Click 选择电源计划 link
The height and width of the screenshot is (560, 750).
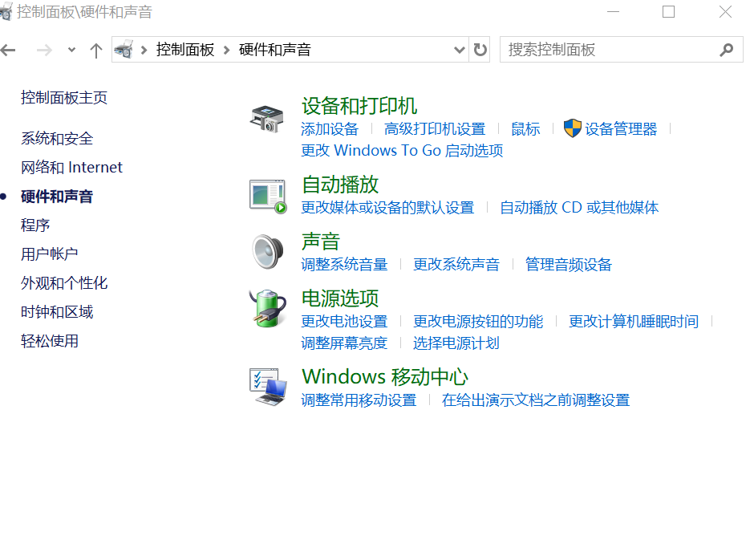pos(456,343)
